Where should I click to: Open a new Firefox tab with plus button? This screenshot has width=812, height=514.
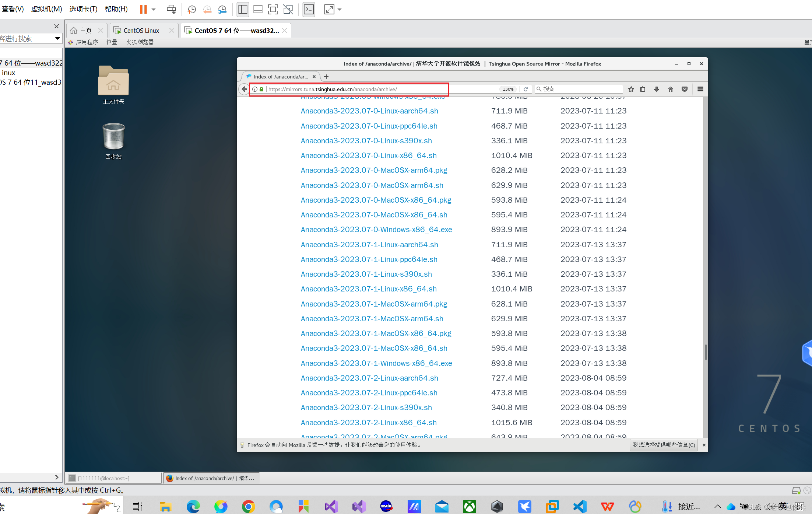coord(326,77)
